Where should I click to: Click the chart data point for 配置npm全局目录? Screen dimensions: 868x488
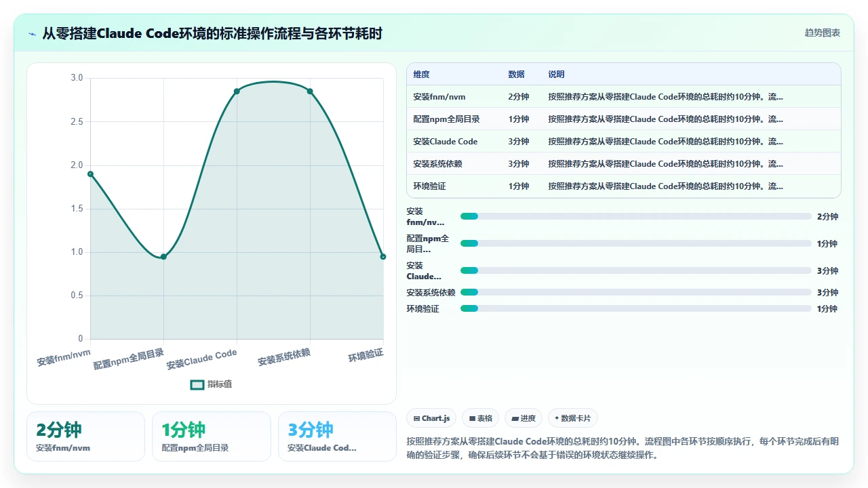coord(163,257)
